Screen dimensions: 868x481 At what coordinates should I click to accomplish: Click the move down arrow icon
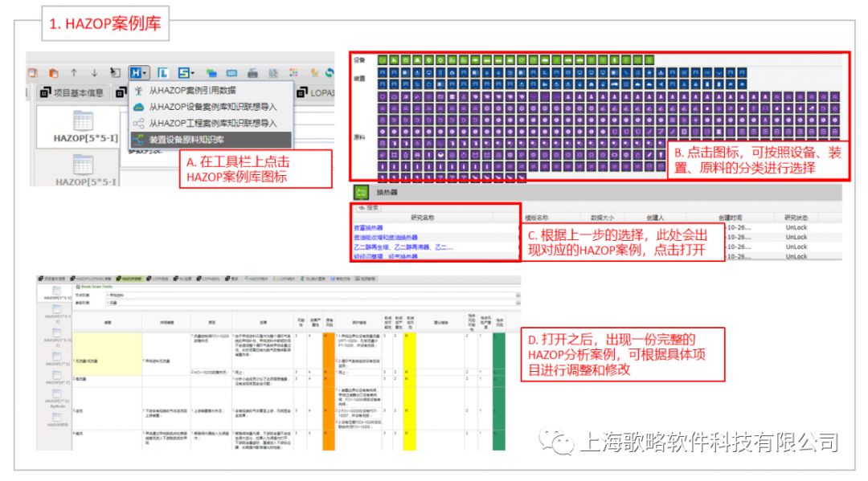[95, 72]
